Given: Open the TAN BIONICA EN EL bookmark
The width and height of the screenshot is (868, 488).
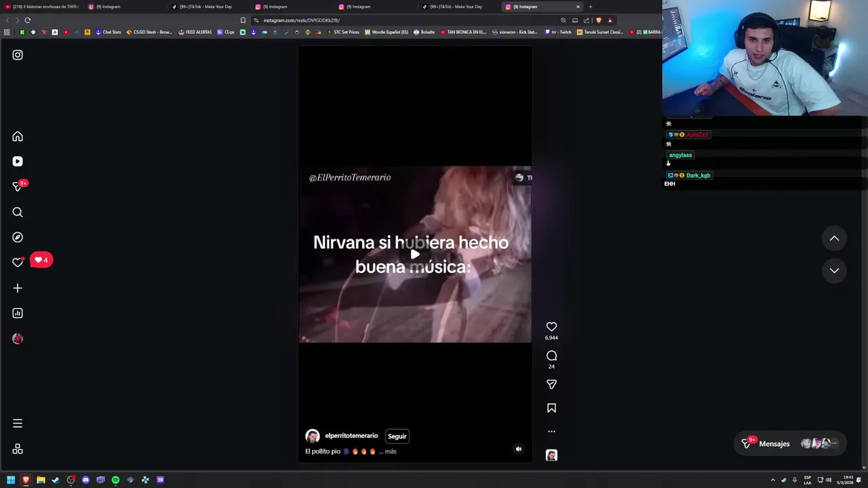Looking at the screenshot, I should click(464, 32).
